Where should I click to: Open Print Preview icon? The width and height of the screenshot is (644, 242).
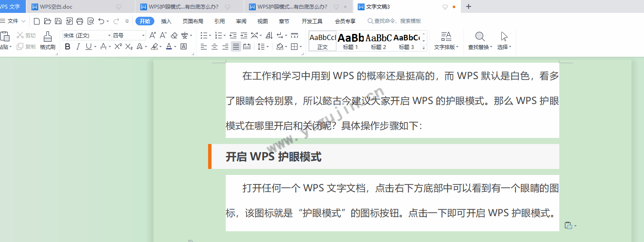tap(90, 21)
